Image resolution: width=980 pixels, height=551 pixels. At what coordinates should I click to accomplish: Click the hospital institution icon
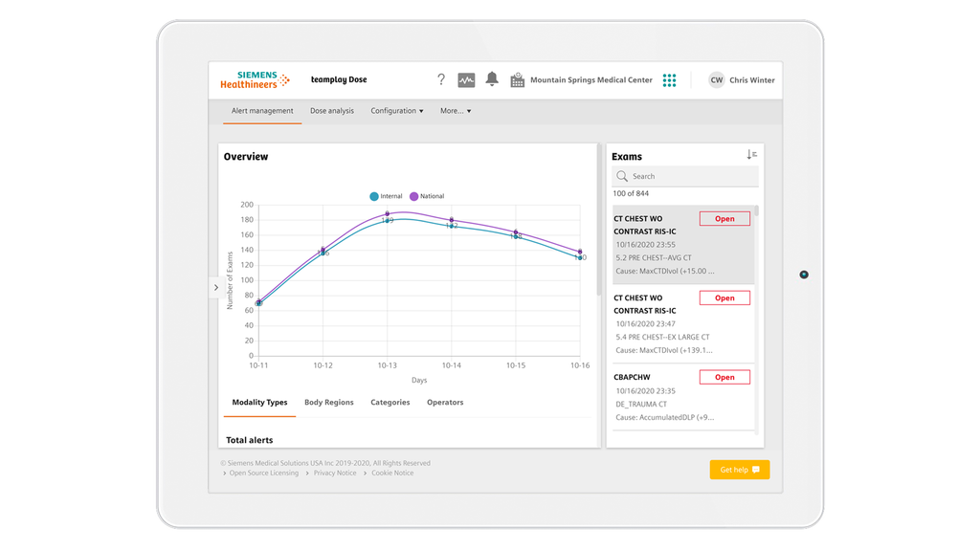(517, 79)
